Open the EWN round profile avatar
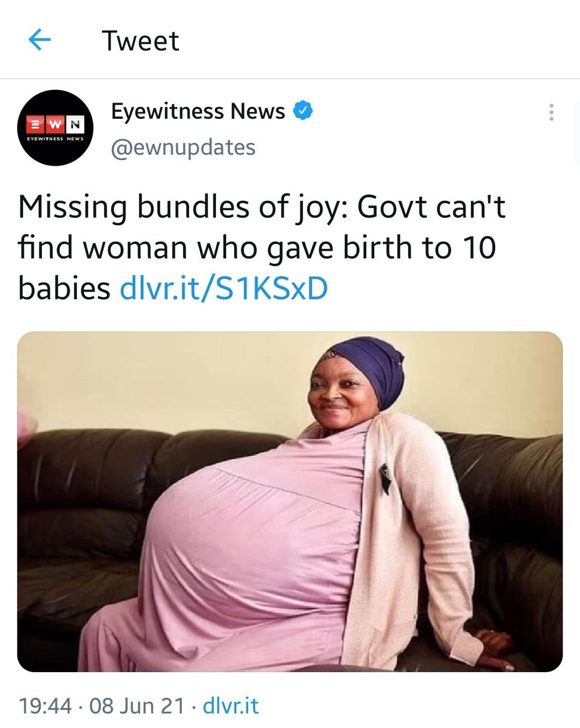Image resolution: width=580 pixels, height=728 pixels. pos(55,127)
